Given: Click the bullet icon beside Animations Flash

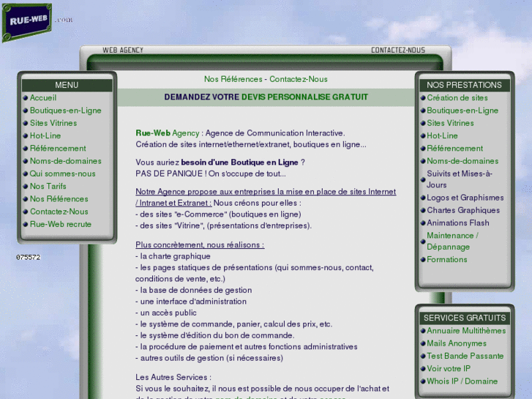Looking at the screenshot, I should click(423, 223).
